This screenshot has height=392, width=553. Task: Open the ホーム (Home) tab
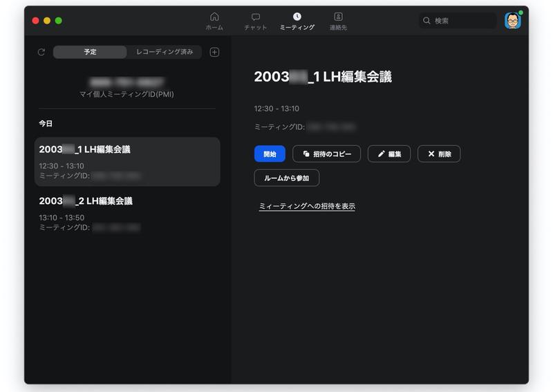214,21
